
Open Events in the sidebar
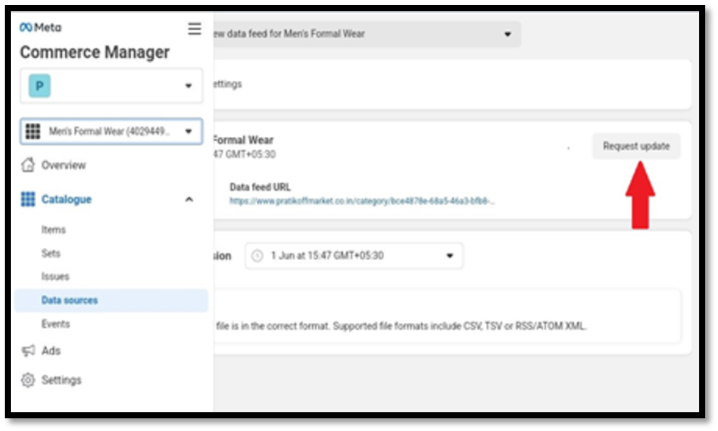tap(56, 324)
